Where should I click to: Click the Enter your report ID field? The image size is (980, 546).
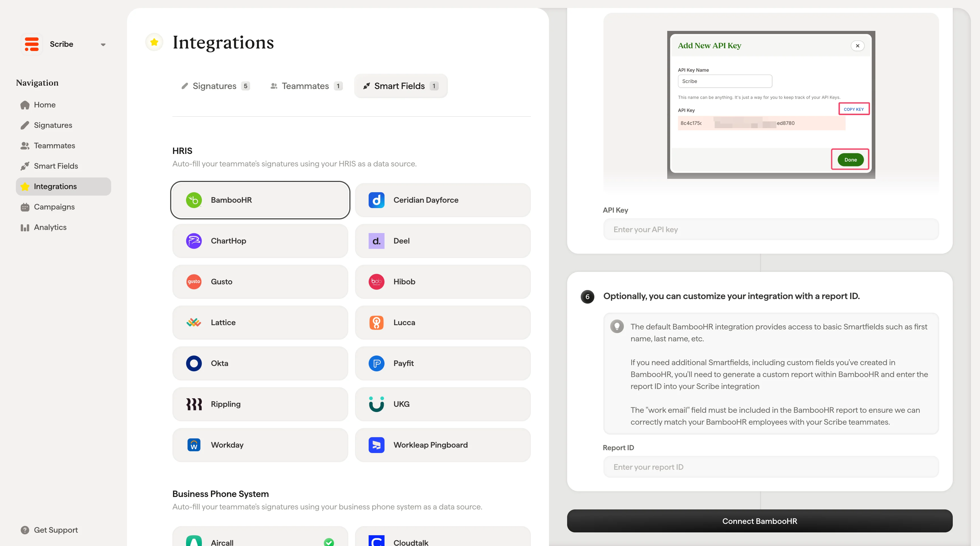(771, 467)
